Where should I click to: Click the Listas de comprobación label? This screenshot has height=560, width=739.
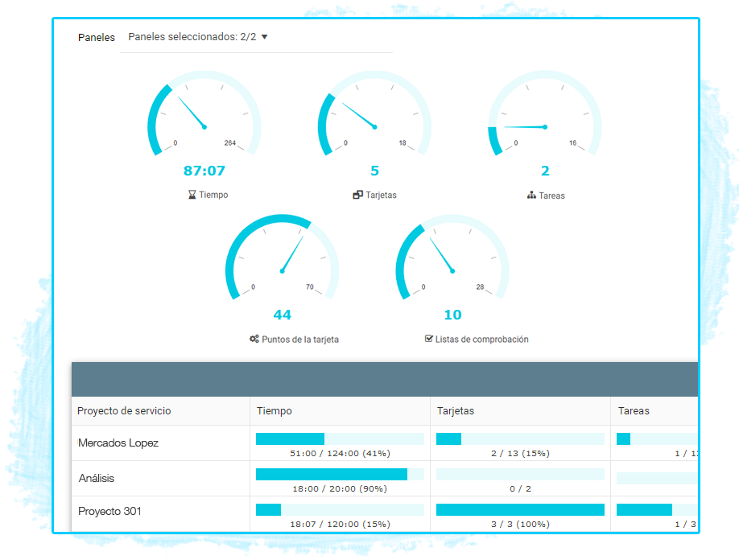click(x=481, y=339)
